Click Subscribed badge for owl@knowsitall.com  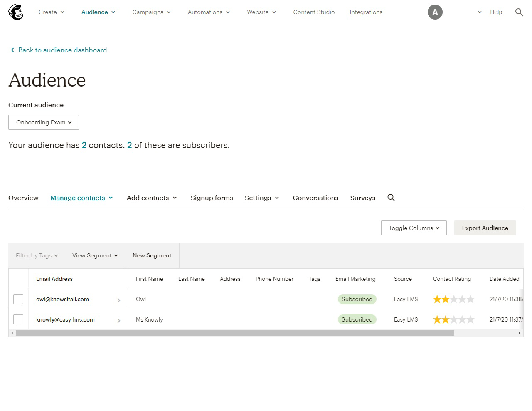point(357,299)
